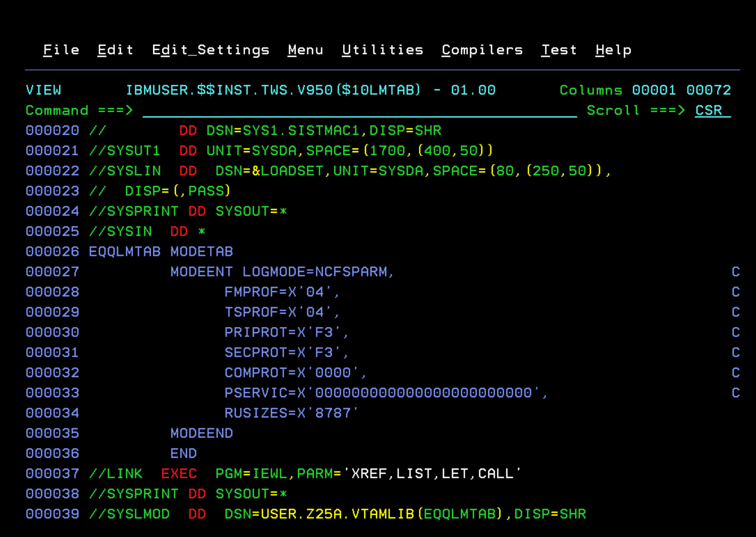Click the Columns 00001 00072 indicator
This screenshot has width=756, height=537.
click(645, 90)
